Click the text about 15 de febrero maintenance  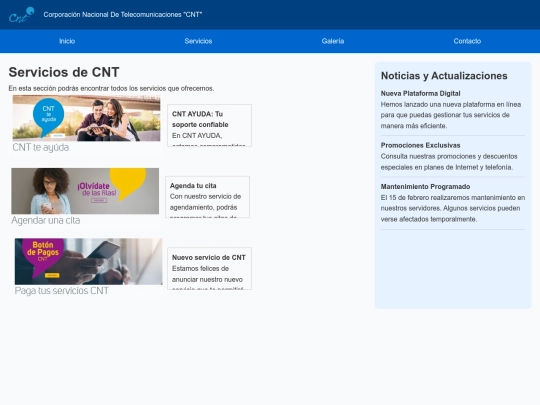[x=453, y=208]
